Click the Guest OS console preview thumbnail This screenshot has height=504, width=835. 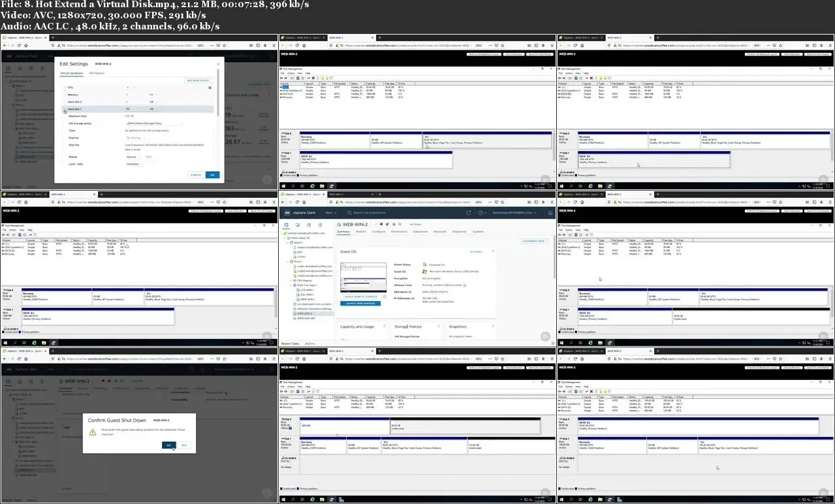(x=363, y=277)
